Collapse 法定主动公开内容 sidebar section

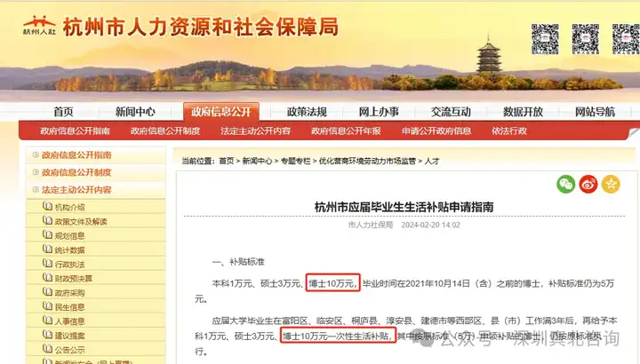pos(36,189)
